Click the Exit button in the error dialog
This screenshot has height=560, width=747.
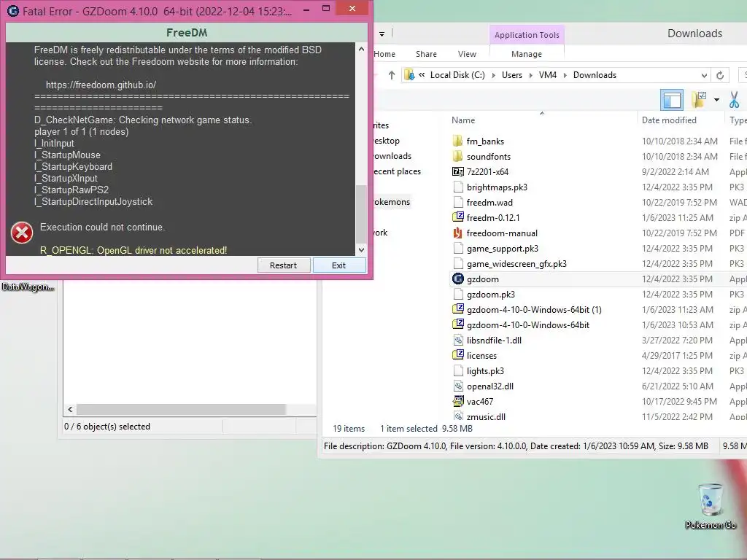point(339,265)
